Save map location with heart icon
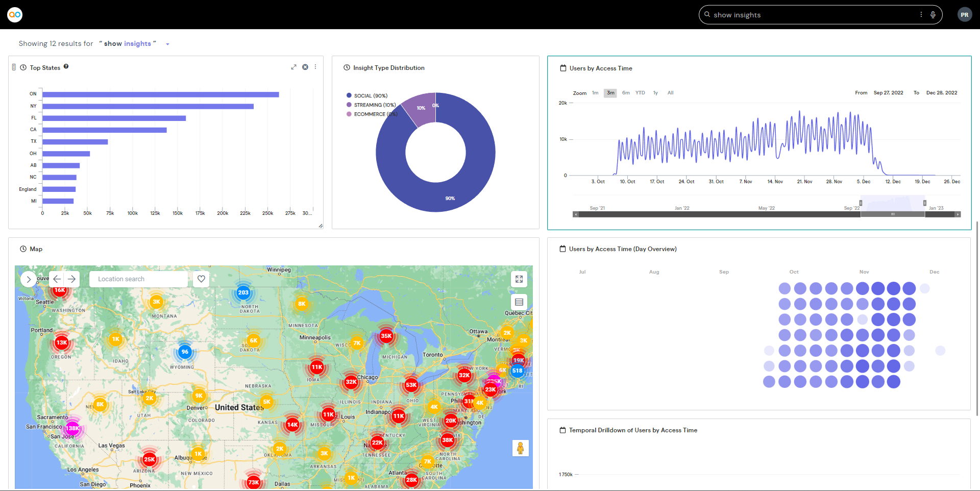980x491 pixels. pyautogui.click(x=201, y=279)
